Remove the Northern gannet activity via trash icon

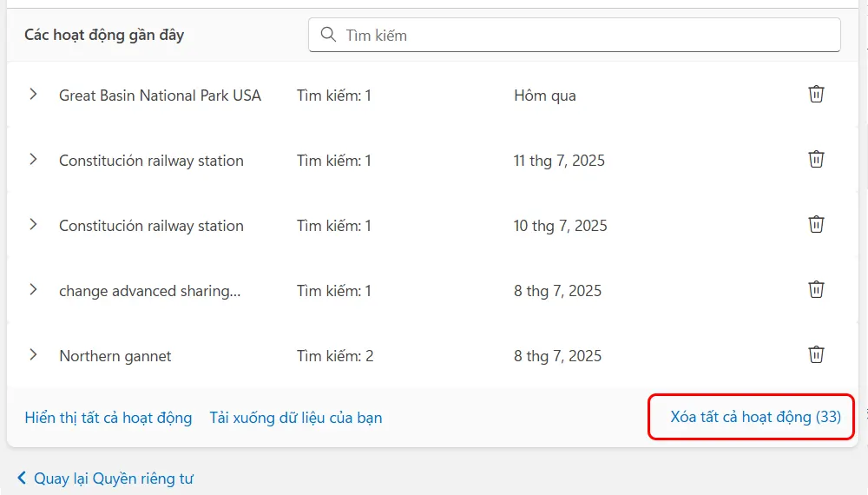tap(816, 355)
